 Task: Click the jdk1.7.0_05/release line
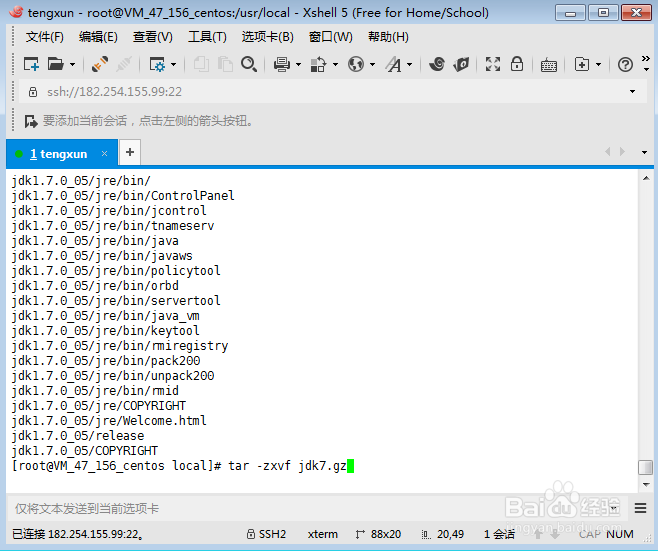tap(78, 436)
